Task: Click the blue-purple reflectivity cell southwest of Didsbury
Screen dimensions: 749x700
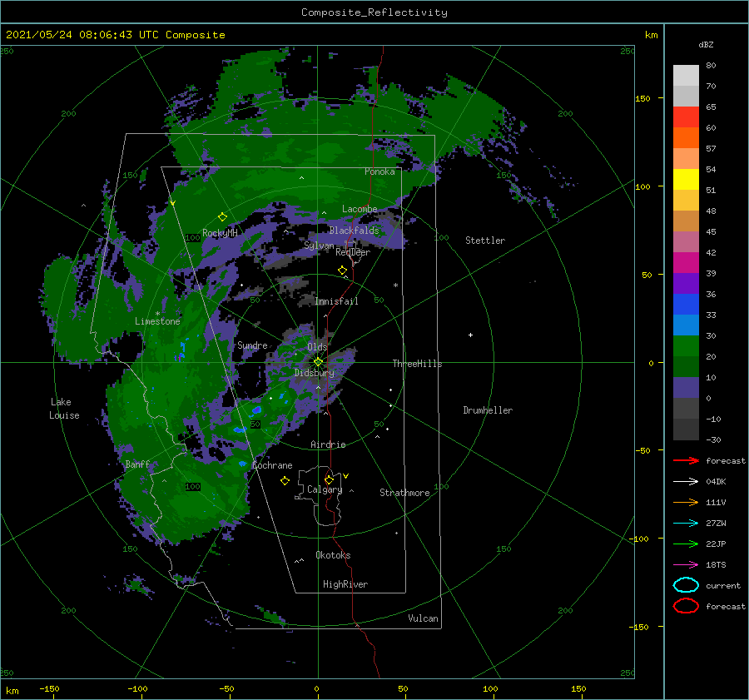Action: pyautogui.click(x=256, y=410)
